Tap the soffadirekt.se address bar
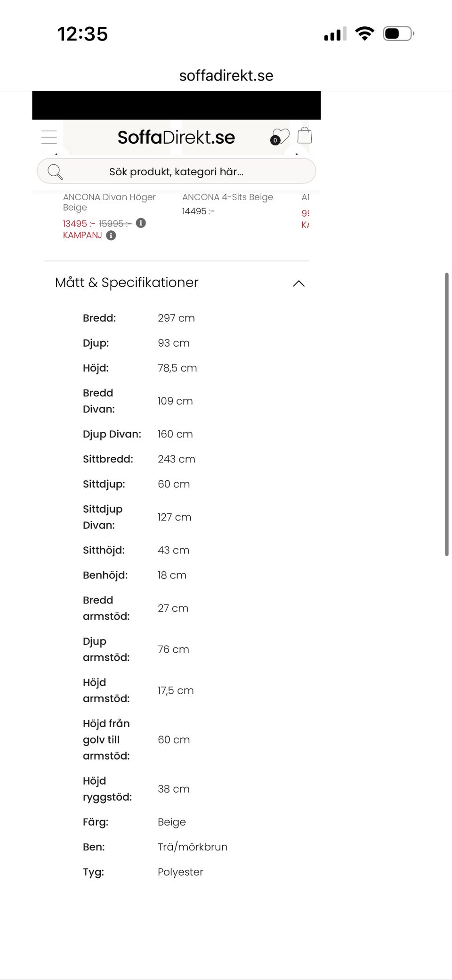This screenshot has width=452, height=980. [226, 75]
